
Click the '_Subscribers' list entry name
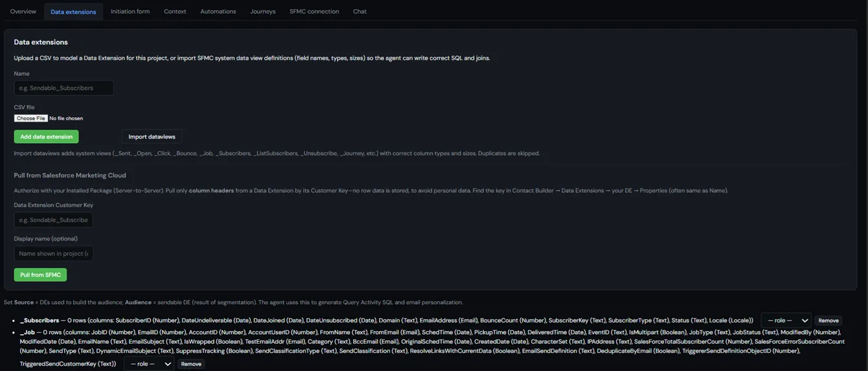click(40, 320)
